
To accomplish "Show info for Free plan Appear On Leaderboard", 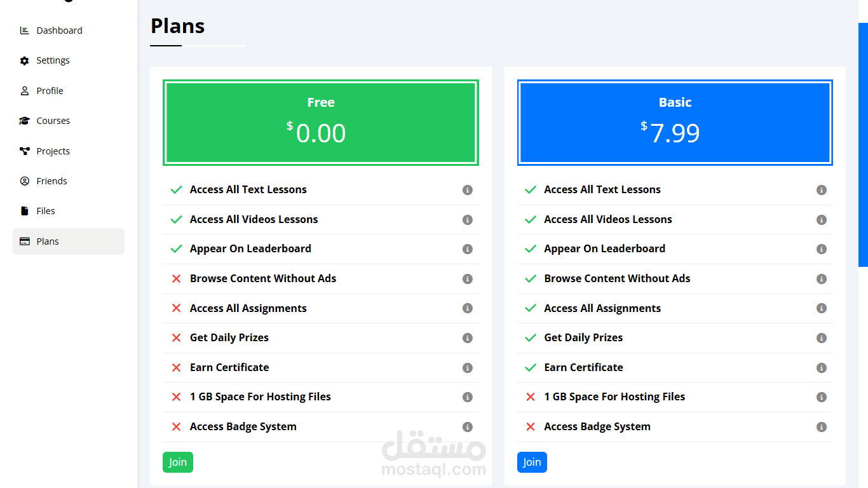I will (468, 249).
